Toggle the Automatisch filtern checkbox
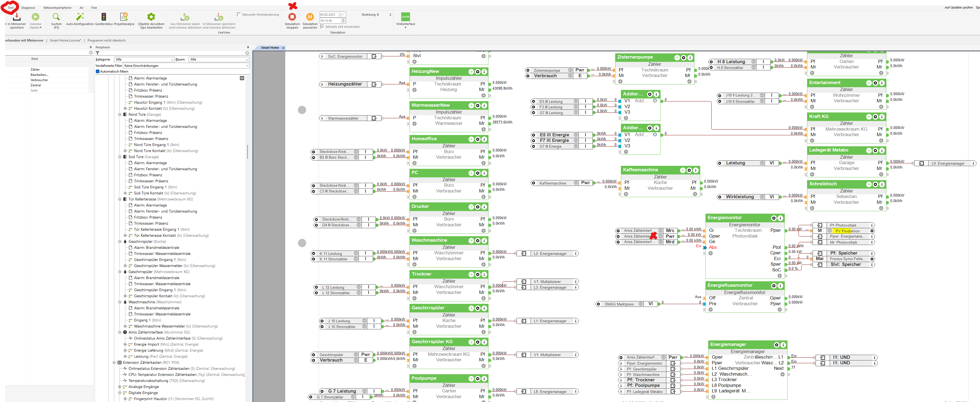Viewport: 980px width, 402px height. (98, 71)
